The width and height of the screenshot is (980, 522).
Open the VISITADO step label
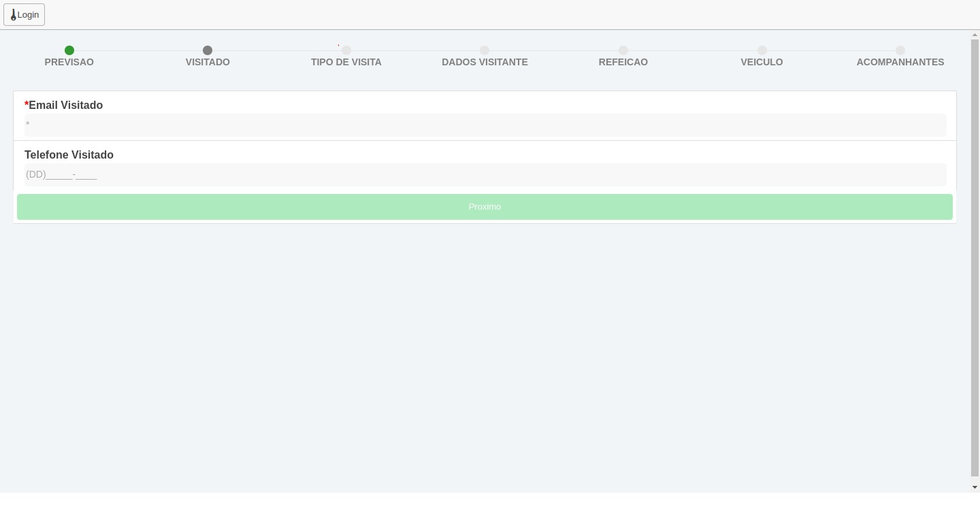pos(208,62)
